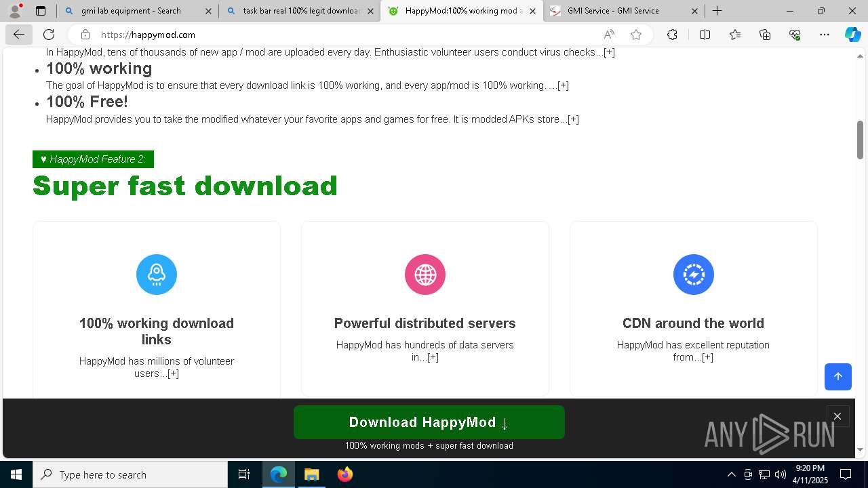Screen dimensions: 868x488
Task: Add this page to favorites star
Action: tap(635, 35)
